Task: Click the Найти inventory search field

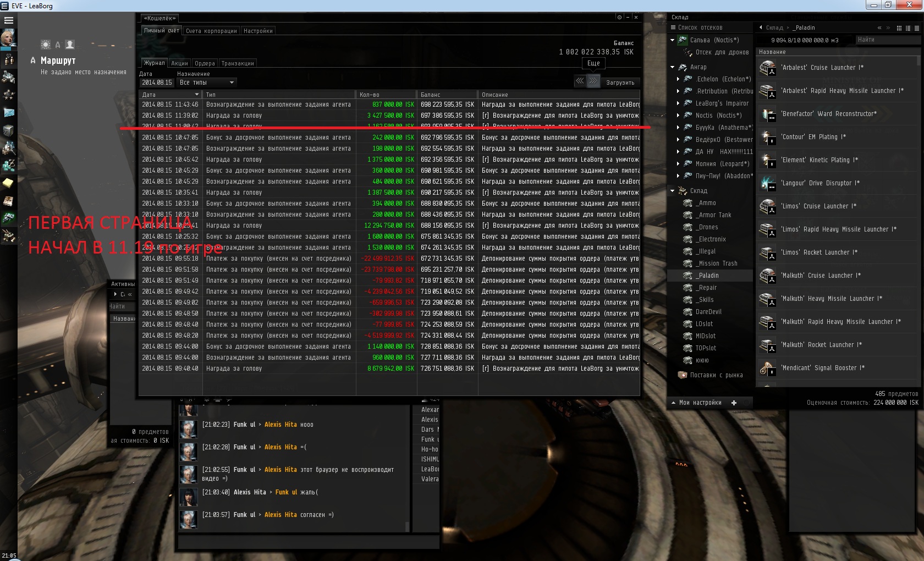Action: tap(887, 40)
